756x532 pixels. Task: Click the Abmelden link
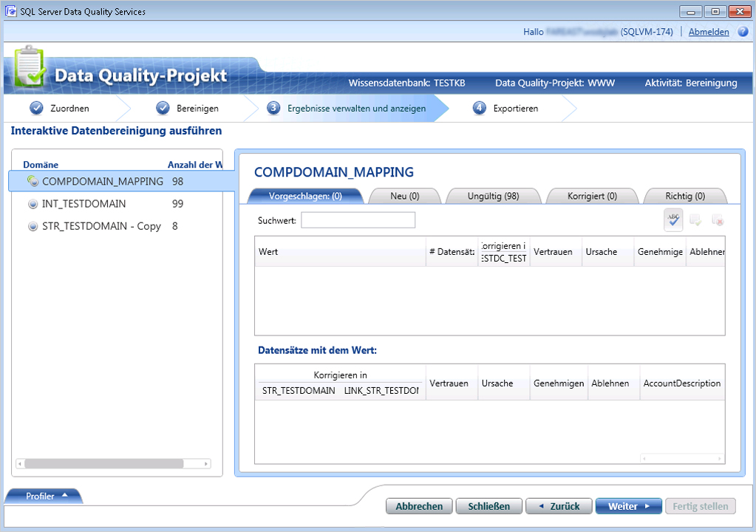pos(708,32)
